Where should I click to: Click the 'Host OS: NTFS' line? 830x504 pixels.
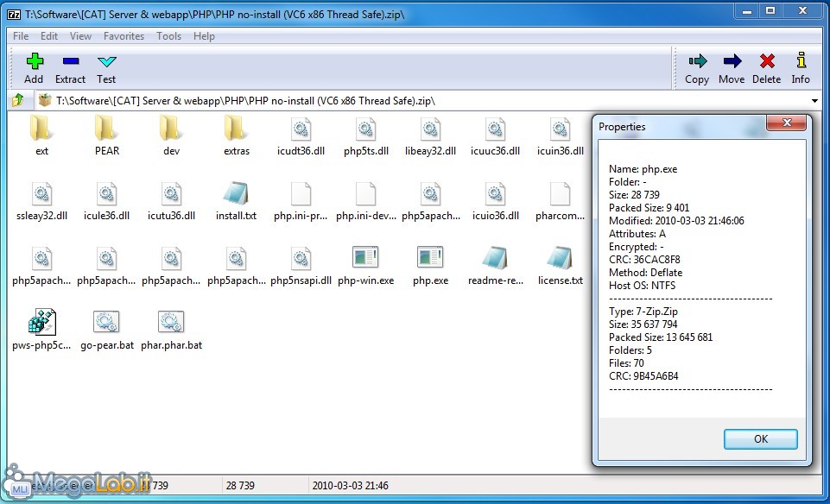[x=642, y=286]
